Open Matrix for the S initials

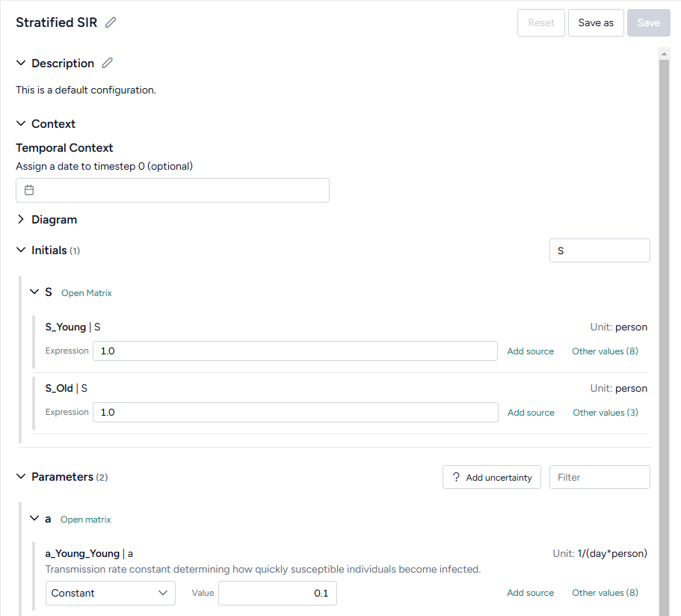pyautogui.click(x=86, y=293)
